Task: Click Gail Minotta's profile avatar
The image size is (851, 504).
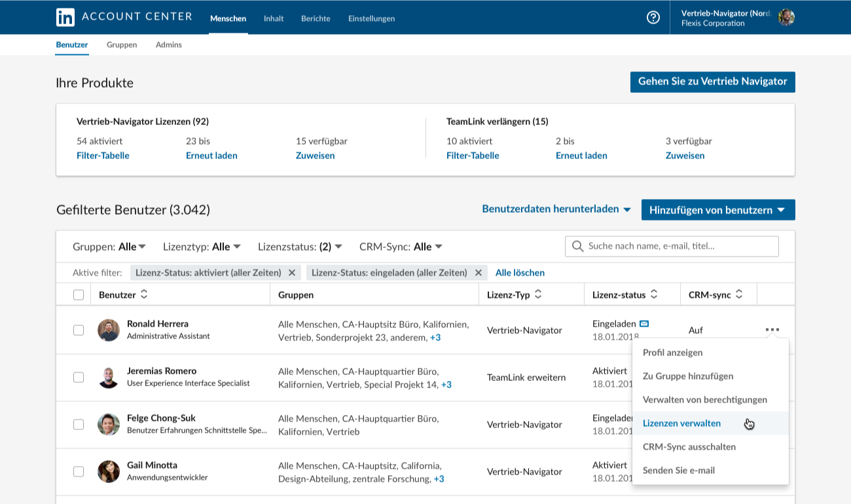Action: (x=109, y=471)
